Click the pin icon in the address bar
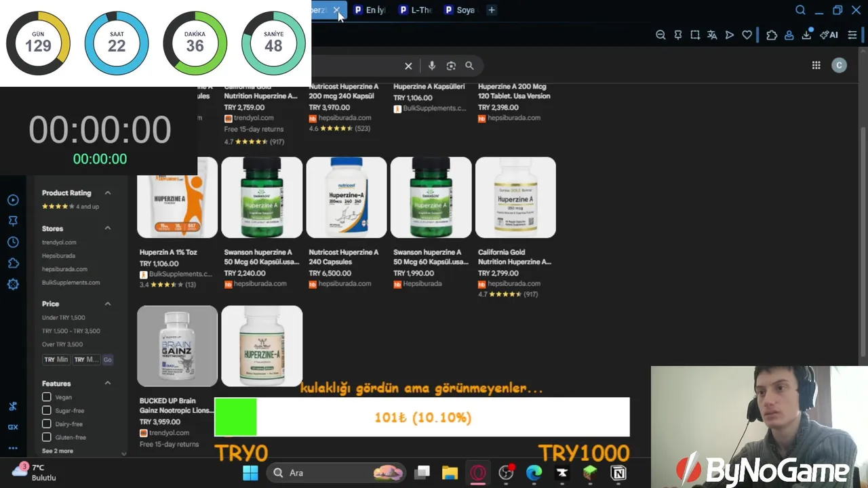The width and height of the screenshot is (868, 488). tap(677, 35)
